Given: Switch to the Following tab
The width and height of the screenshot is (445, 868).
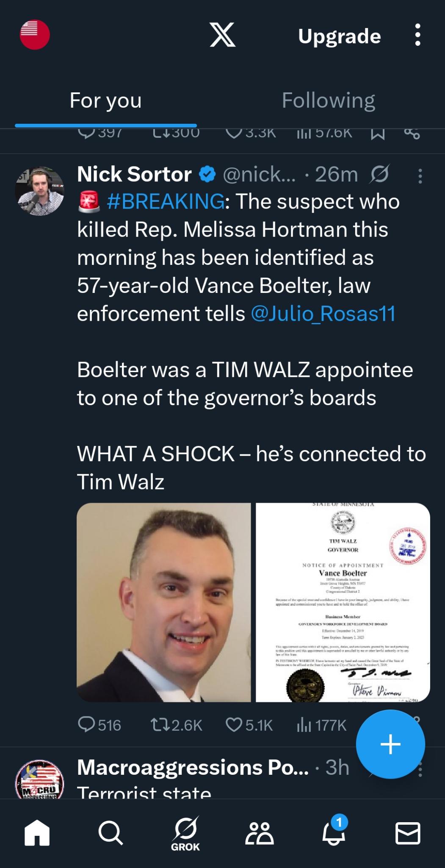Looking at the screenshot, I should (x=328, y=100).
